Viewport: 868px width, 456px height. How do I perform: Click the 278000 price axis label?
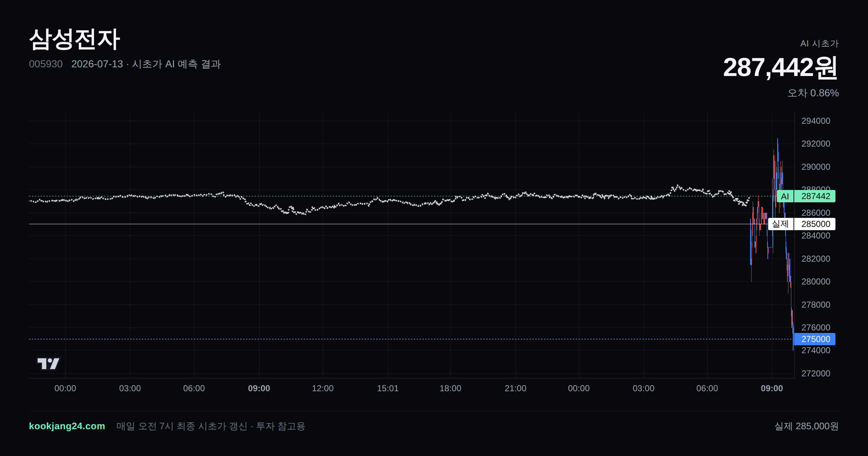point(816,305)
